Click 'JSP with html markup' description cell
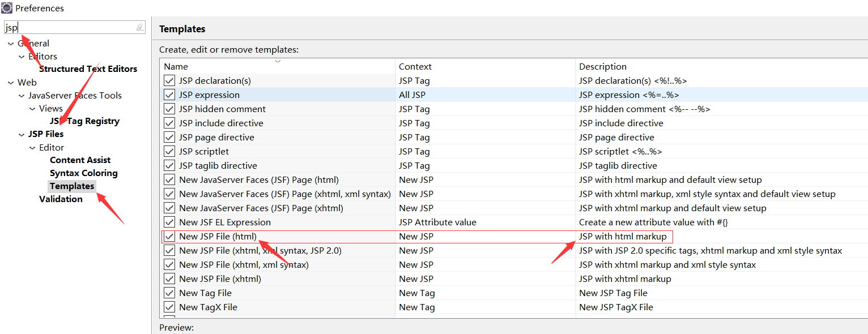Screen dimensions: 868x334 point(623,237)
